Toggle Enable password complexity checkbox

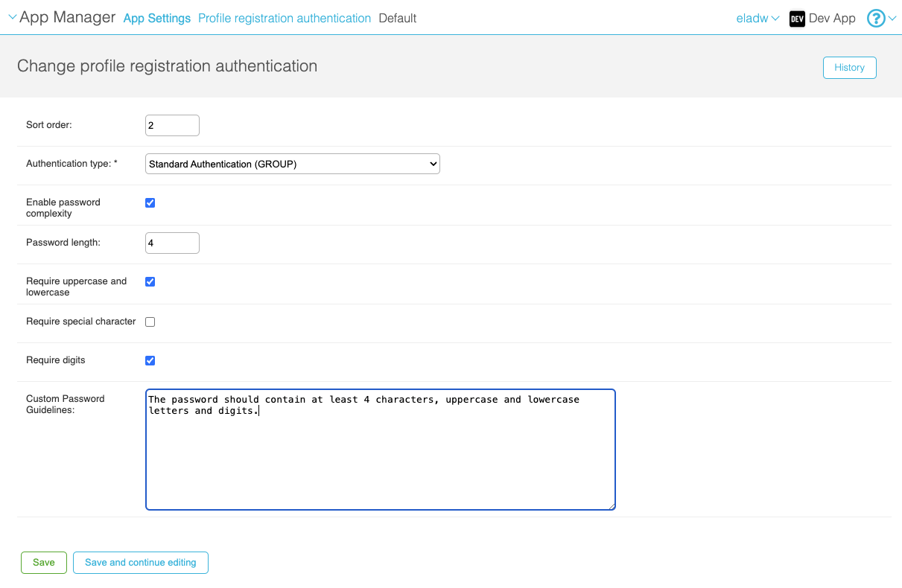pyautogui.click(x=150, y=202)
